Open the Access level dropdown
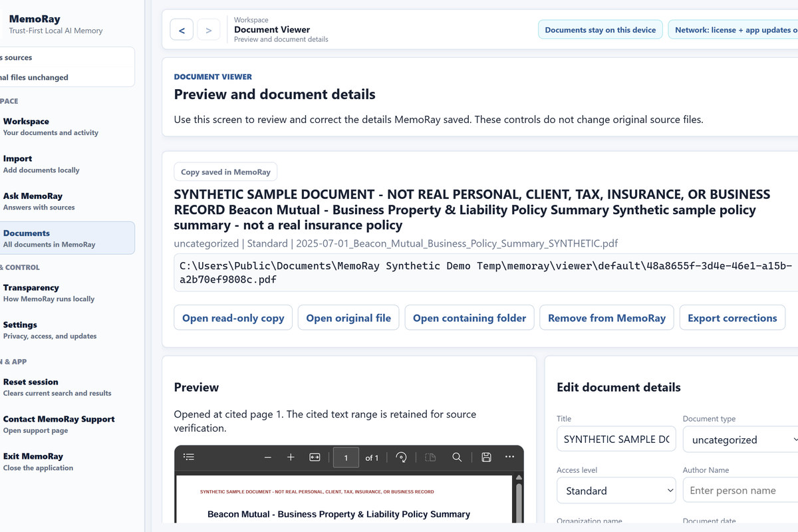Image resolution: width=798 pixels, height=532 pixels. pos(616,491)
